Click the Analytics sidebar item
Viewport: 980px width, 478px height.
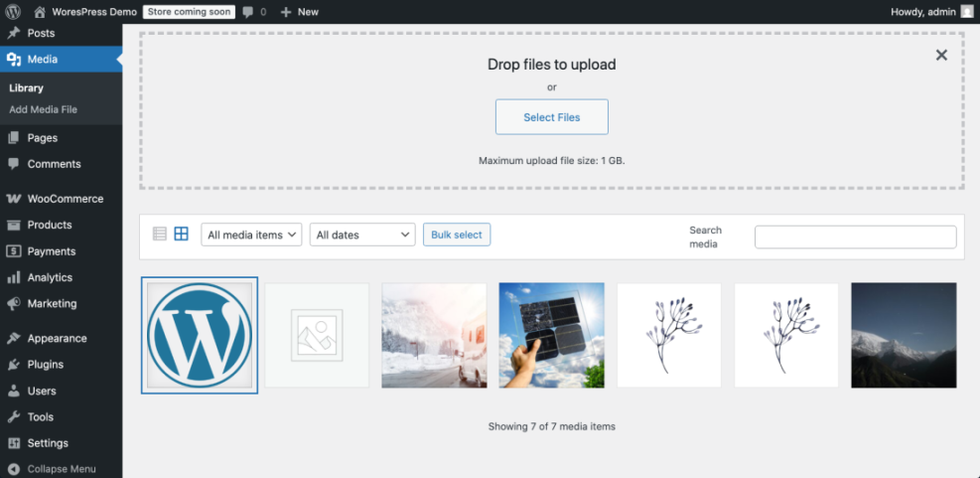pyautogui.click(x=50, y=278)
